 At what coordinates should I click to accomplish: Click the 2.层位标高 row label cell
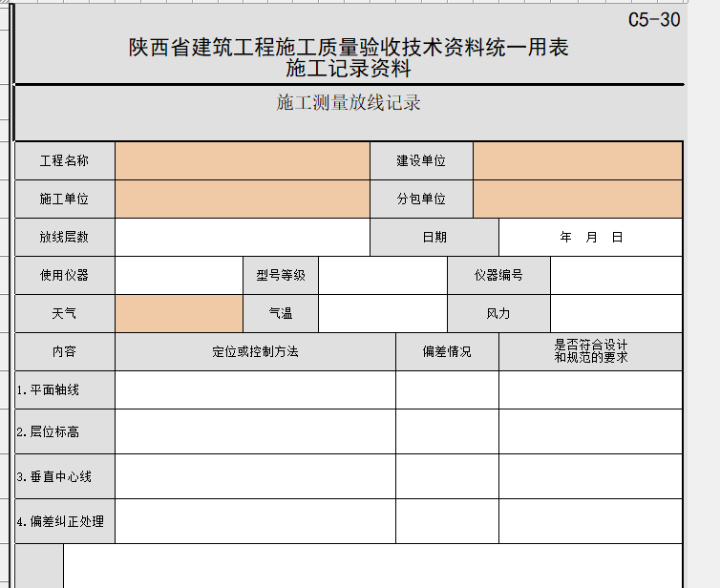pyautogui.click(x=64, y=431)
